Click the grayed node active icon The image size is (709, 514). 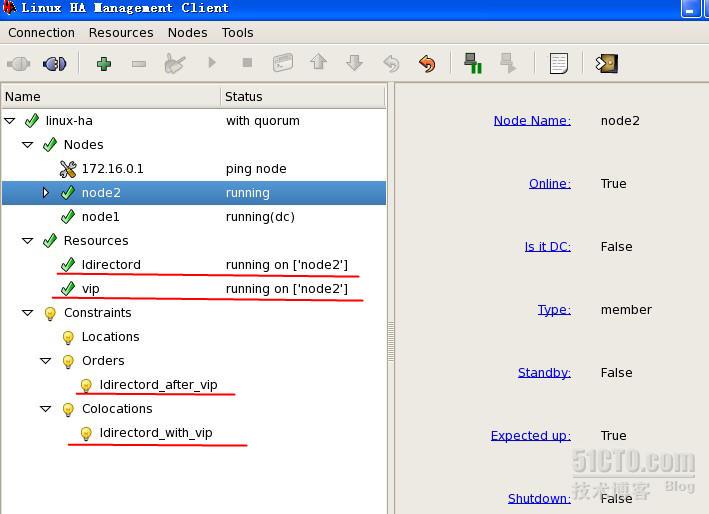pos(508,63)
